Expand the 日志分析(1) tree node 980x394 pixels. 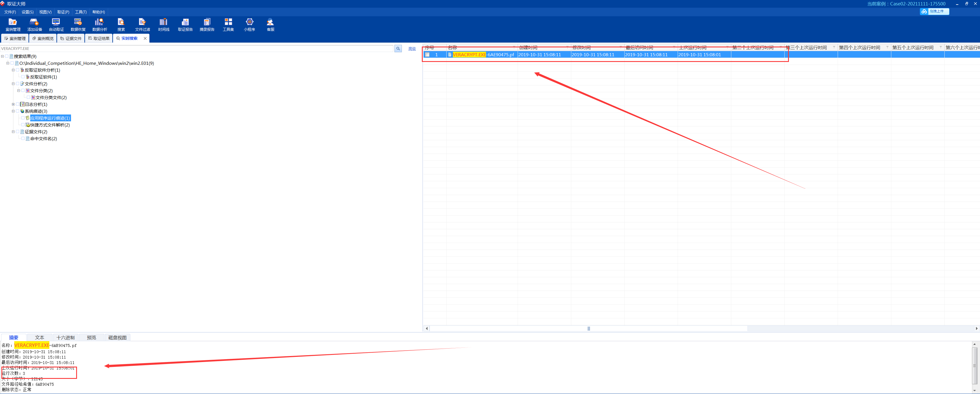13,104
